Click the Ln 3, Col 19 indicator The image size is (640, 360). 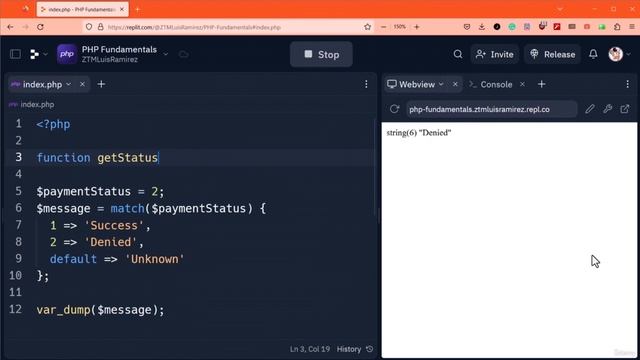[x=310, y=349]
